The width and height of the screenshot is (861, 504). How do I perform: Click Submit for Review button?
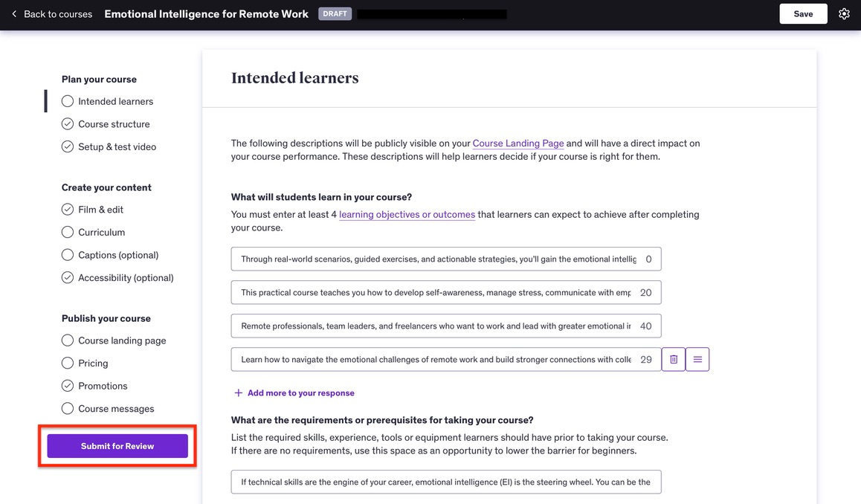point(117,446)
